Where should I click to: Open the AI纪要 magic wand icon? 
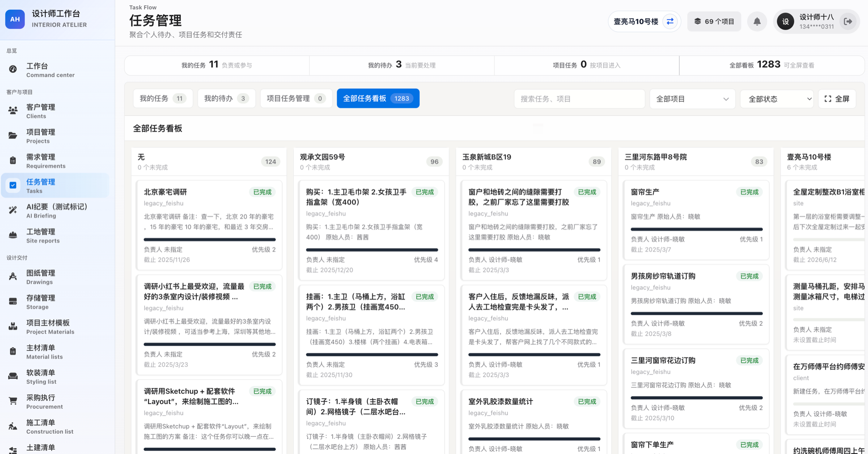pos(13,210)
